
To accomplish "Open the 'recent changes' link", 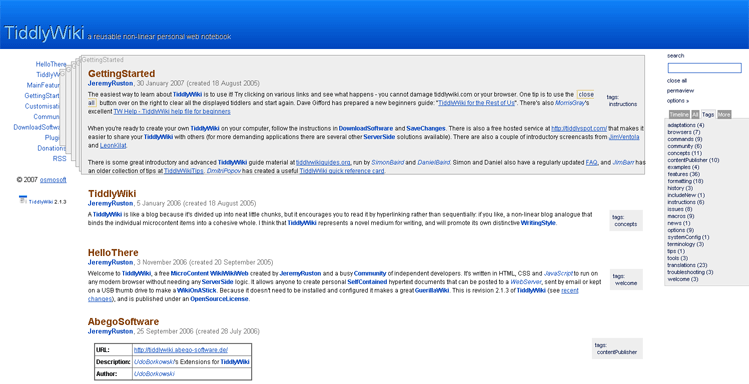I will pyautogui.click(x=333, y=295).
